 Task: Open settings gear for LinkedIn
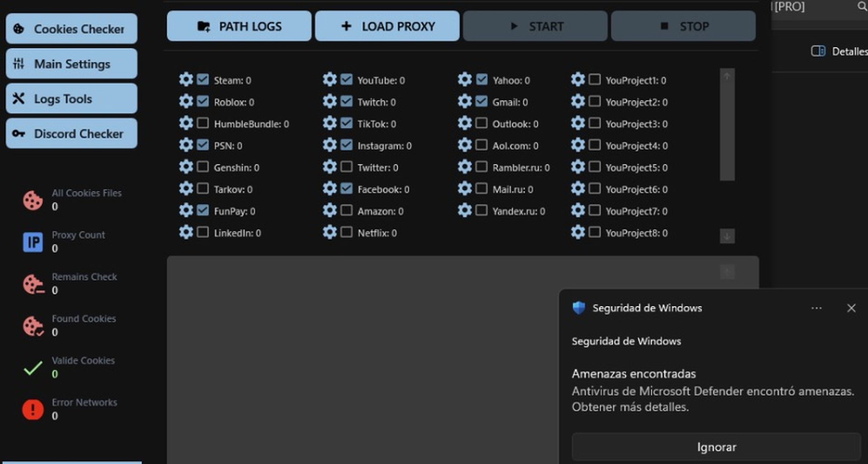click(186, 232)
